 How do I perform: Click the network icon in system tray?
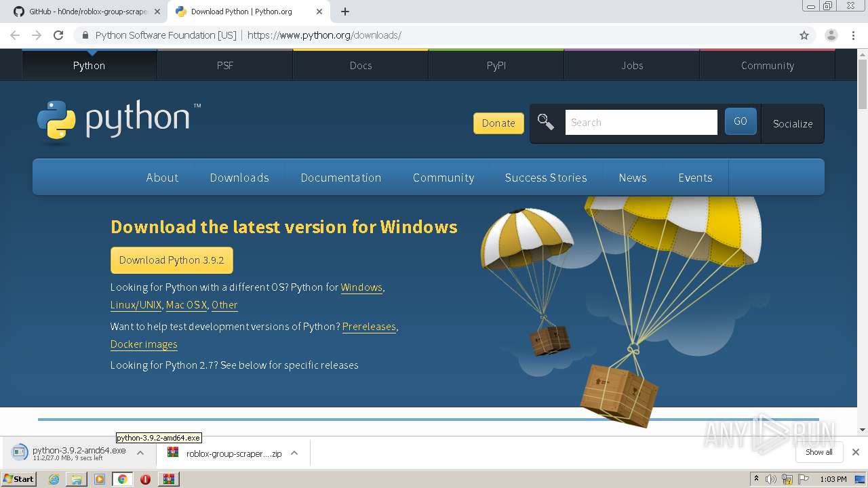coord(787,479)
